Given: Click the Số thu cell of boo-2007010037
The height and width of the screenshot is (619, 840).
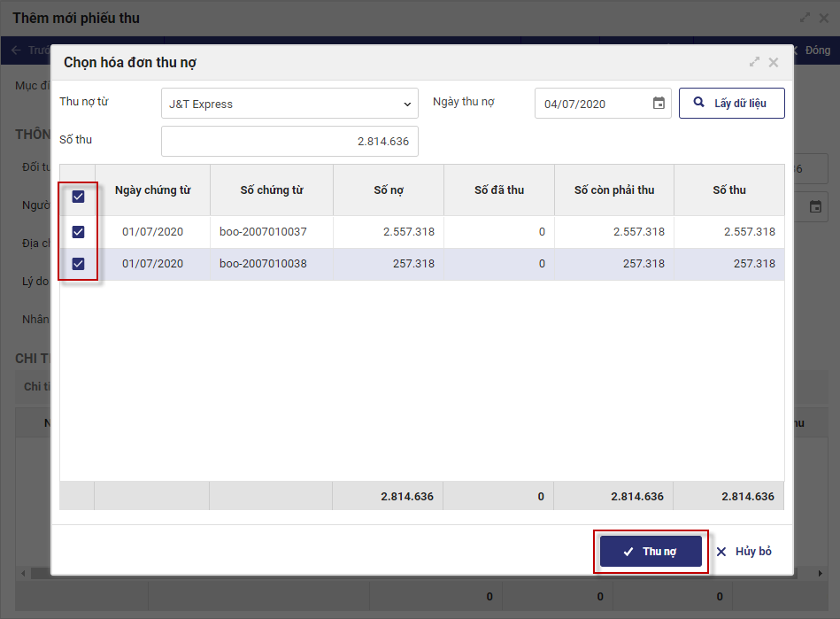Looking at the screenshot, I should click(x=729, y=232).
